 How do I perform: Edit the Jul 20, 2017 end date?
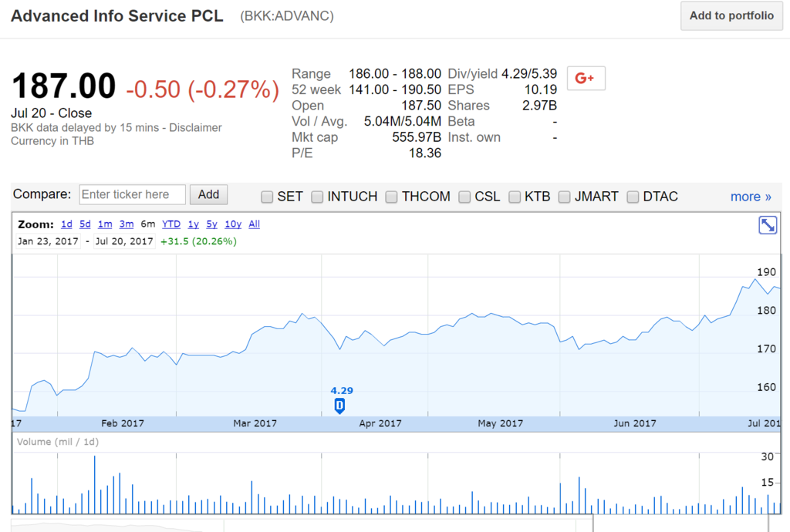click(124, 241)
